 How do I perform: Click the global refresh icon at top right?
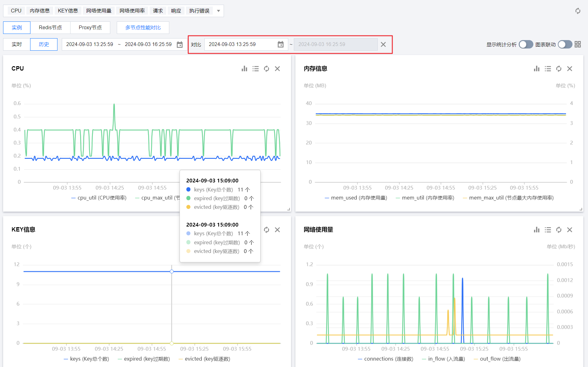tap(578, 11)
